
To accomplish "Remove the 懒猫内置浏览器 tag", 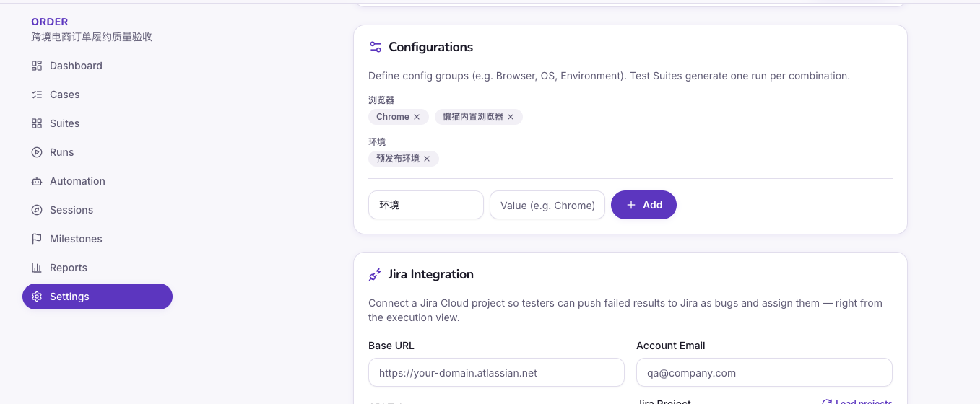I will [511, 117].
